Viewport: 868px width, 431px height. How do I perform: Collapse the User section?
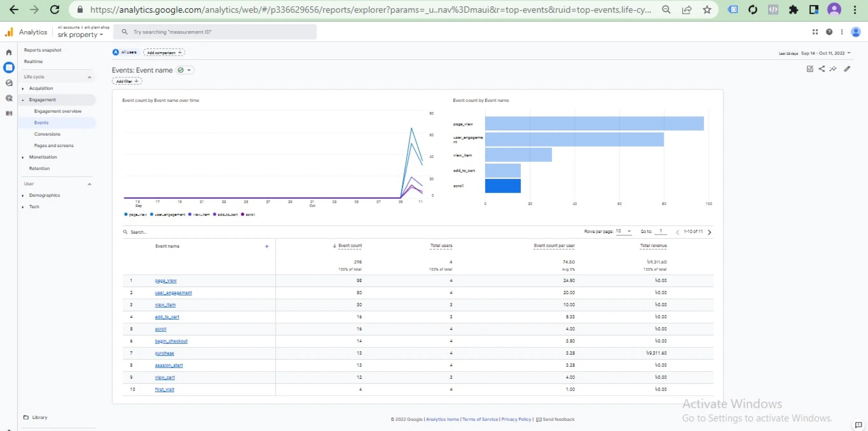[x=89, y=184]
